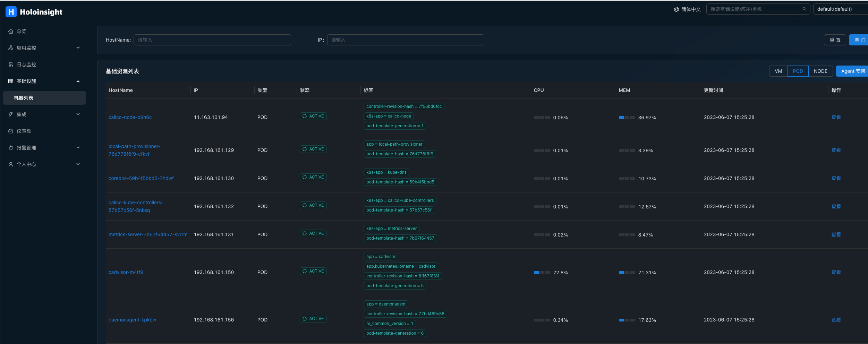Click the k8s-app = metrics-server tag
The height and width of the screenshot is (344, 868).
click(x=392, y=229)
